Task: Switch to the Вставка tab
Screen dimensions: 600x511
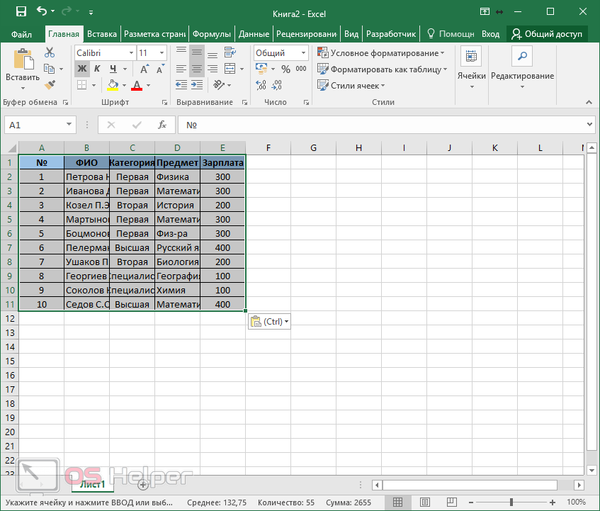Action: [102, 34]
